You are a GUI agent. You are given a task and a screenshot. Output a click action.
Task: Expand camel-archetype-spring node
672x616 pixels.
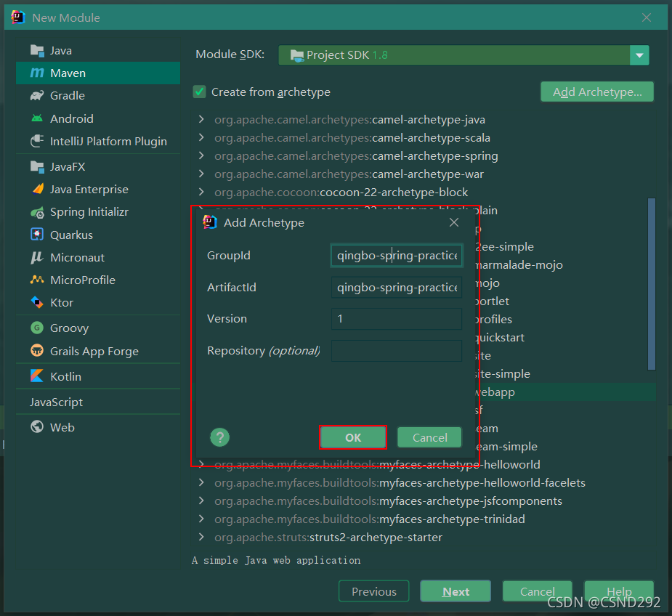click(x=201, y=155)
